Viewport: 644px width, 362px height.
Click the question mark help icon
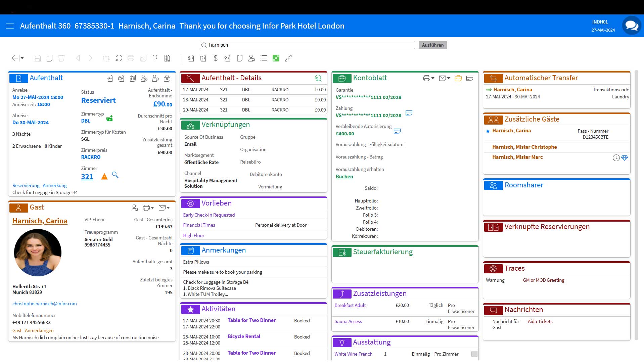(155, 58)
